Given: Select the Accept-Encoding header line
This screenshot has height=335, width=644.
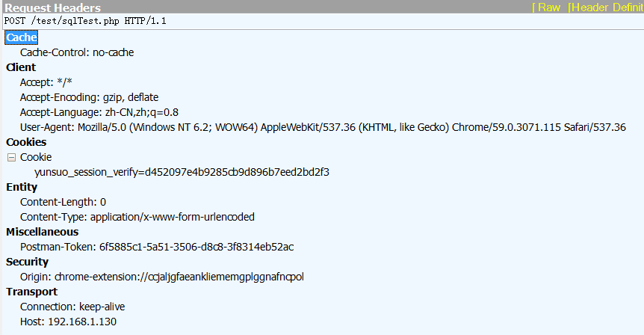Looking at the screenshot, I should (89, 97).
